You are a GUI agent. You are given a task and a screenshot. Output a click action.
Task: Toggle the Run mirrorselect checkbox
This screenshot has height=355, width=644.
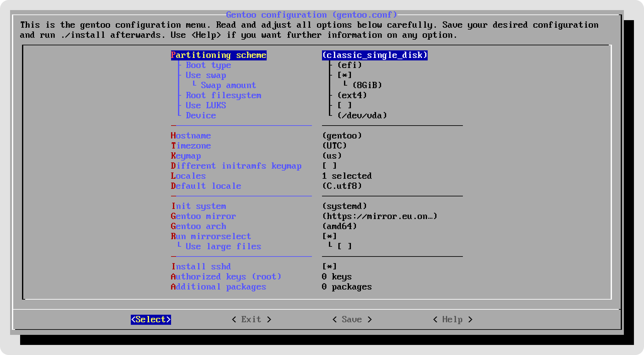point(329,236)
